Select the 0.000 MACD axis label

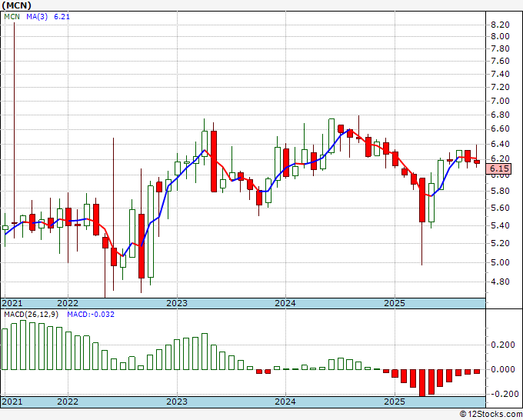503,369
